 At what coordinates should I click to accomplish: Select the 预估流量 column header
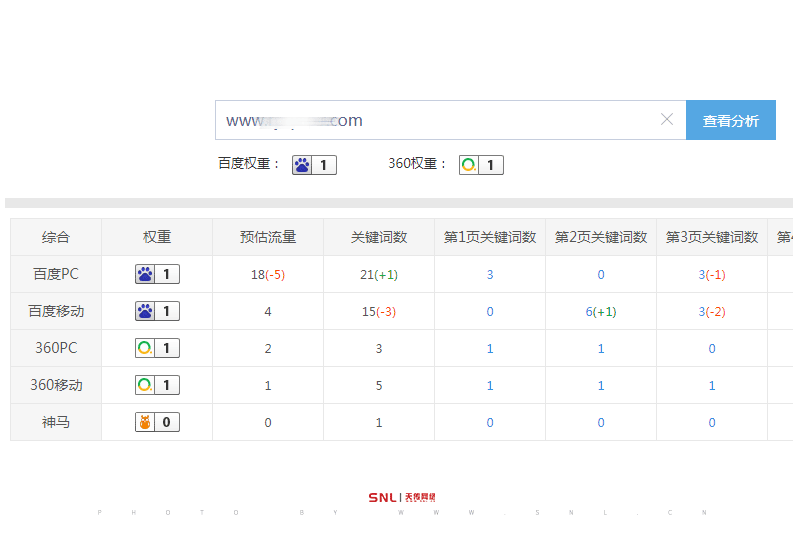tap(268, 237)
